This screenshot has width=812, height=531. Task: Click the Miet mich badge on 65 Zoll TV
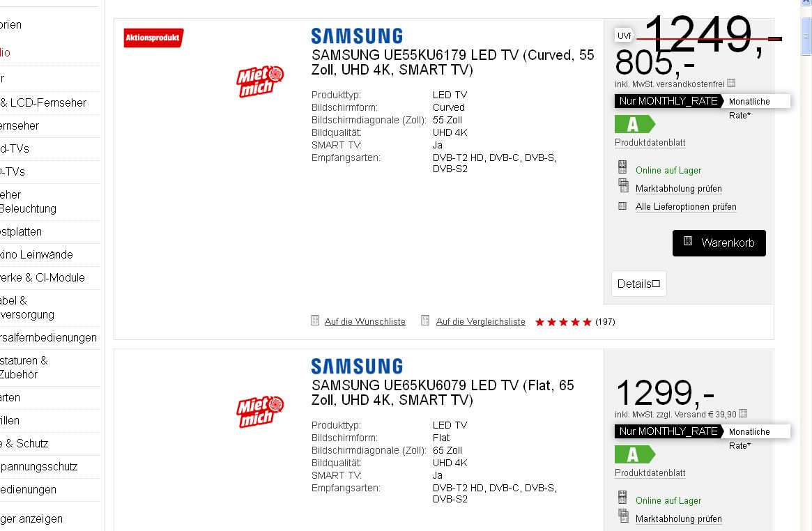[x=260, y=411]
